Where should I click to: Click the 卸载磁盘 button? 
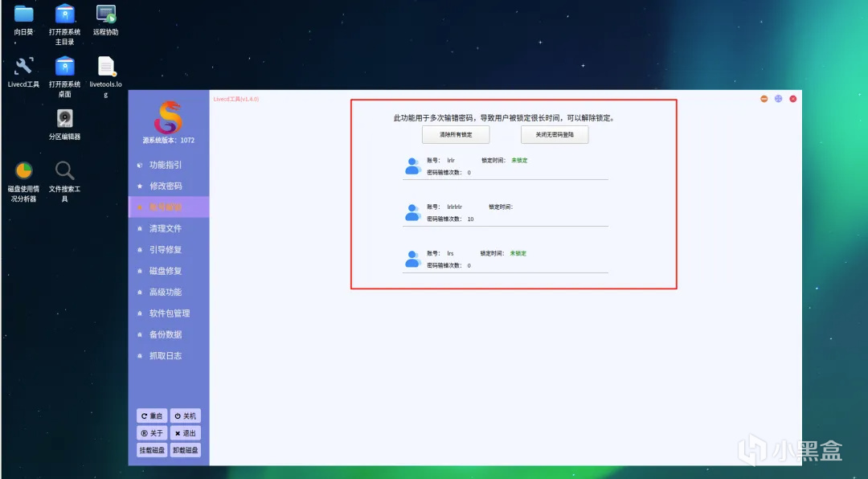coord(186,450)
